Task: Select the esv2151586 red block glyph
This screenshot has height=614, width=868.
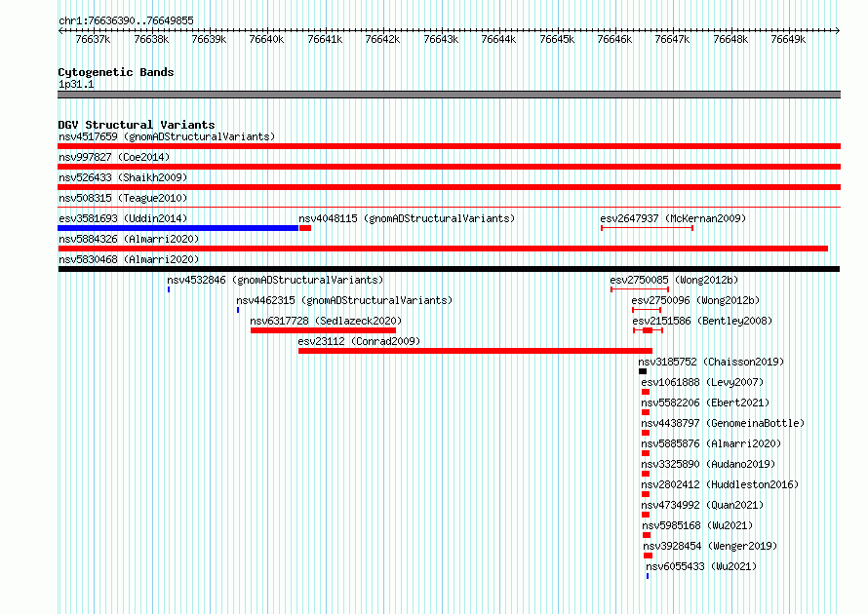Action: pos(648,330)
